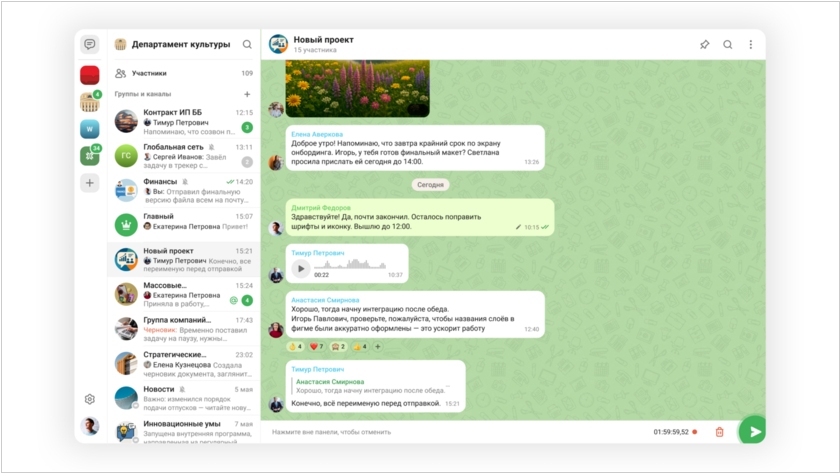Open Анастасия Смирнова's avatar next to her message
This screenshot has width=840, height=473.
pyautogui.click(x=276, y=329)
